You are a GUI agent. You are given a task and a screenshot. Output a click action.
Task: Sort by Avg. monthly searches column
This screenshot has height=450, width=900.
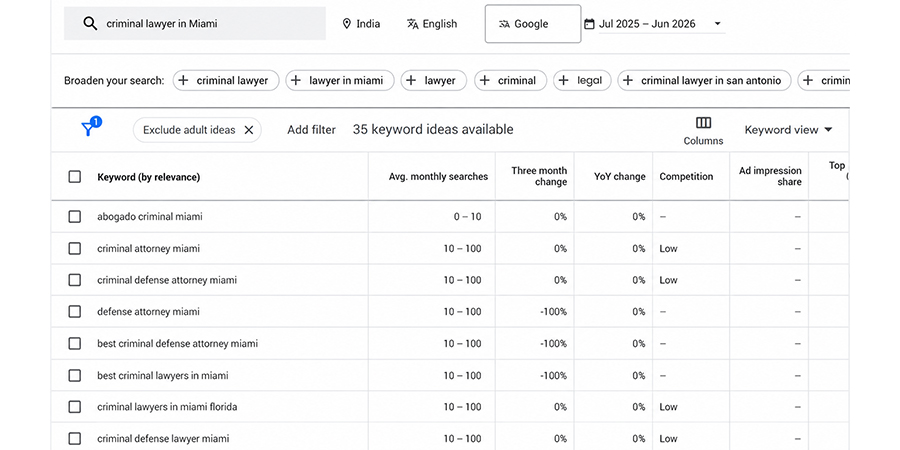439,177
